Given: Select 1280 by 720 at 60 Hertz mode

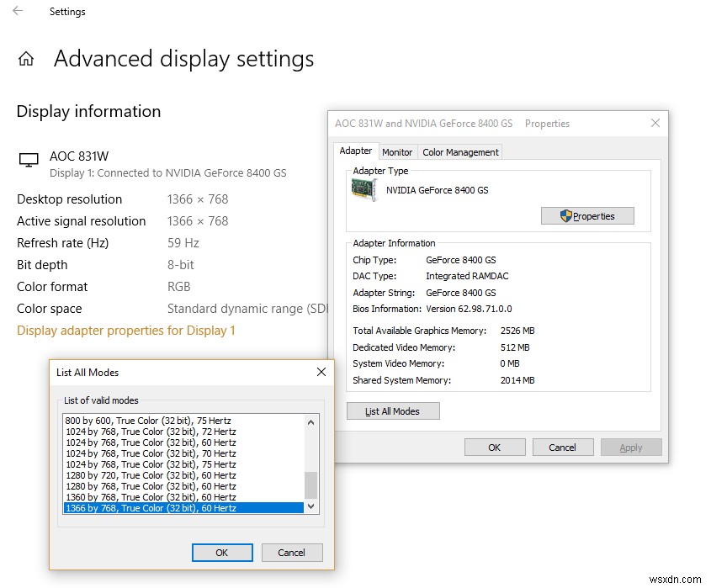Looking at the screenshot, I should pos(151,475).
